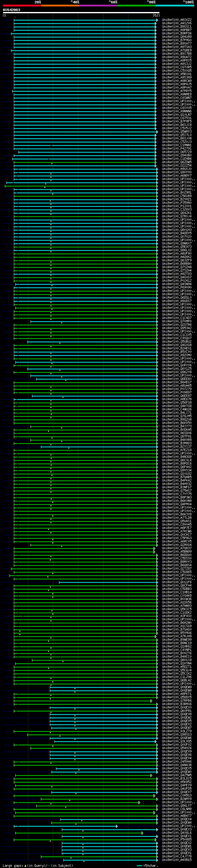Select label UniRef100_Q5UBU2
The width and height of the screenshot is (197, 868).
click(x=177, y=342)
